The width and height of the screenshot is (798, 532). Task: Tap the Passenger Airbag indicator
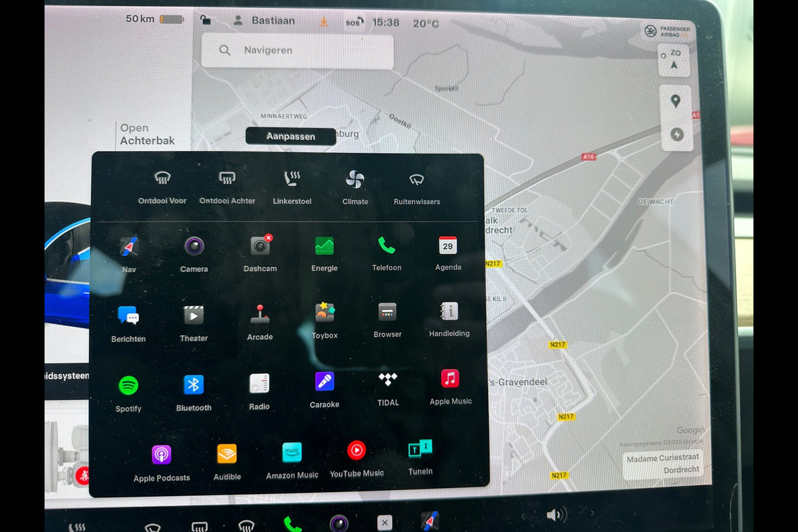click(667, 31)
